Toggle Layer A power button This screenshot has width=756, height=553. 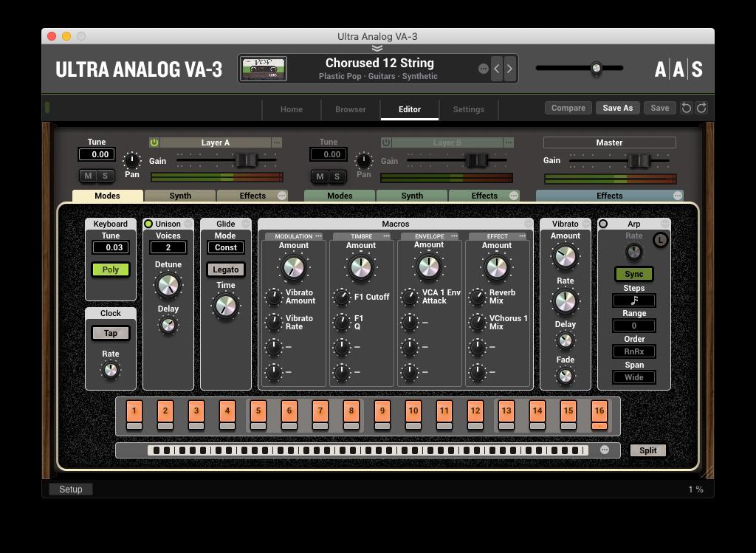click(x=154, y=142)
